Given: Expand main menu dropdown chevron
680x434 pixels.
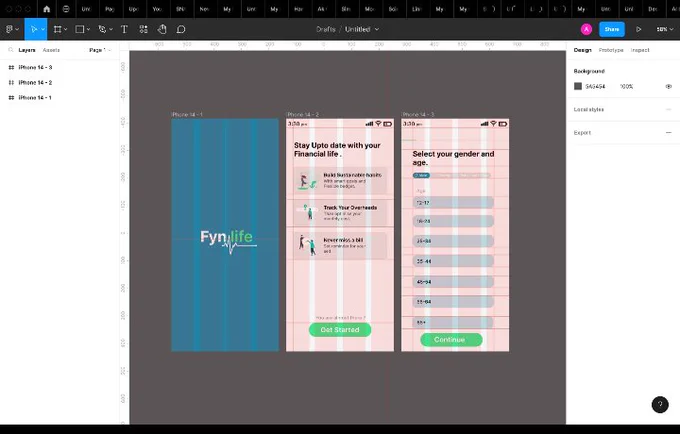Looking at the screenshot, I should [17, 29].
